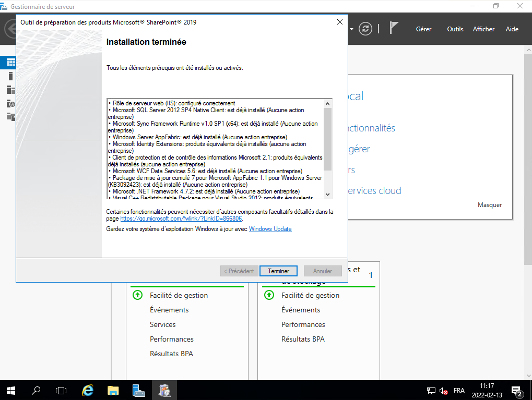This screenshot has width=532, height=400.
Task: Open Internet Explorer from the taskbar
Action: tap(88, 390)
